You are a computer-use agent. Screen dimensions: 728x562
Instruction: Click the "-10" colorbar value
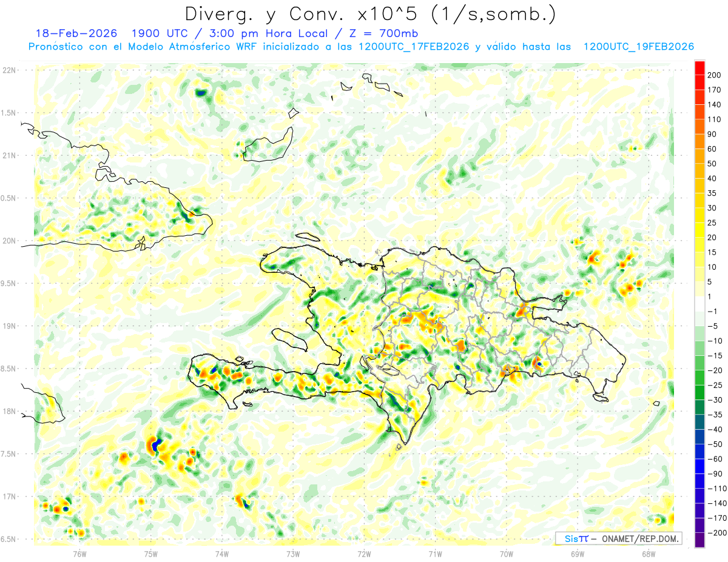pos(715,341)
